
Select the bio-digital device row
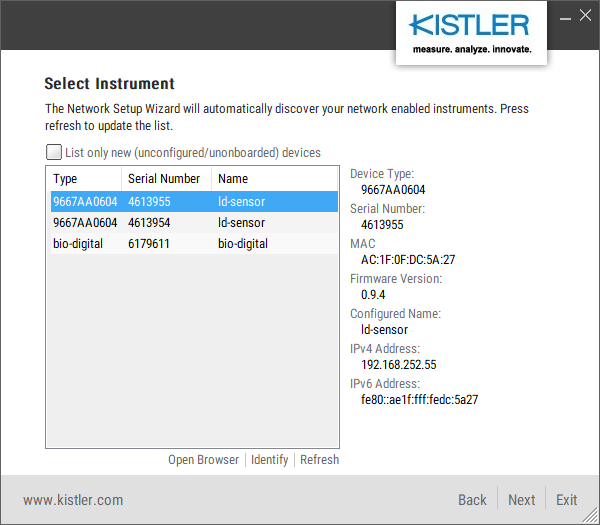(x=193, y=243)
